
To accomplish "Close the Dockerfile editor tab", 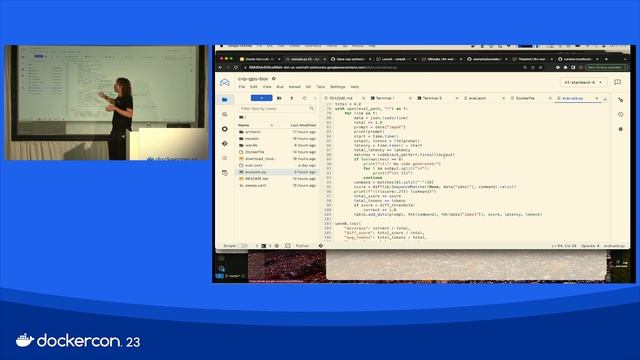I will 550,98.
